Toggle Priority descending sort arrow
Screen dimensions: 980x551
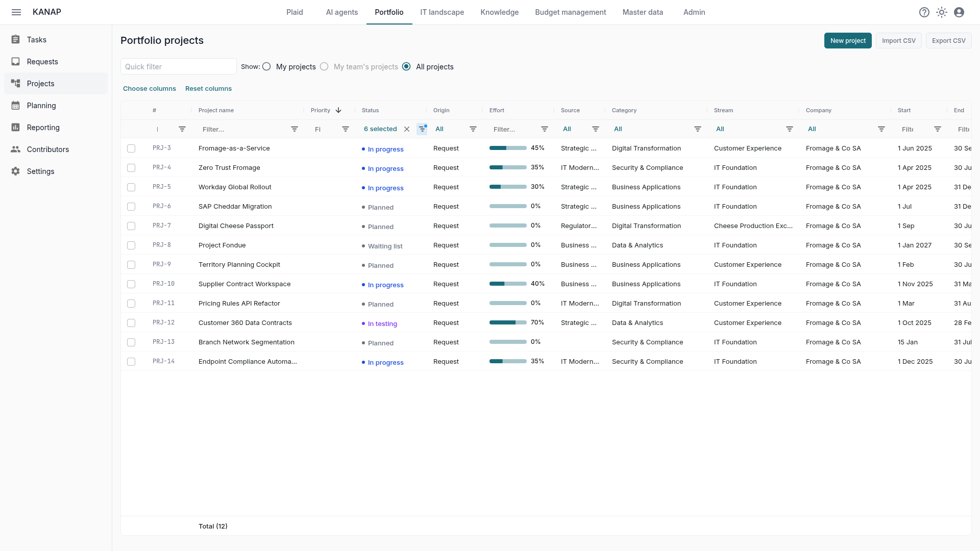(338, 110)
